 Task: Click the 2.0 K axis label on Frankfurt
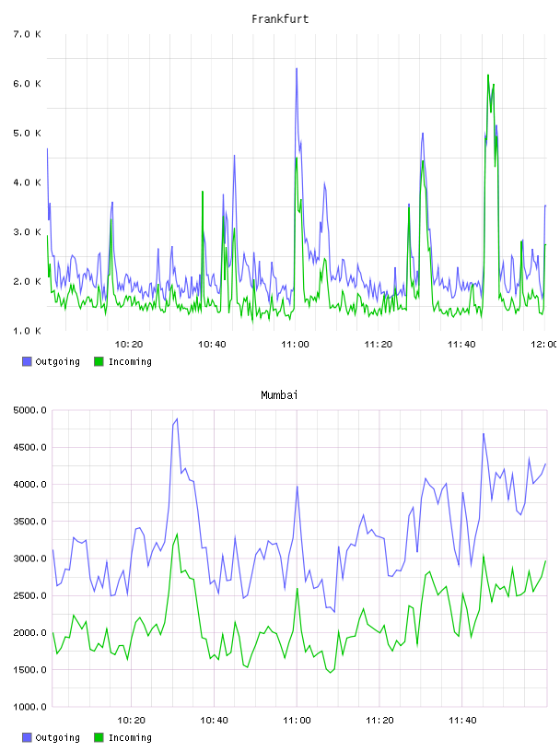[x=28, y=281]
